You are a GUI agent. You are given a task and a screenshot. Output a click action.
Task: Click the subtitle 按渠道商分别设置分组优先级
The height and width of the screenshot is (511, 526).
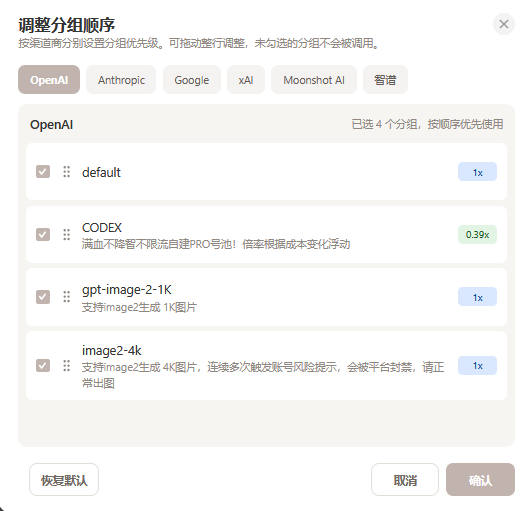point(199,43)
